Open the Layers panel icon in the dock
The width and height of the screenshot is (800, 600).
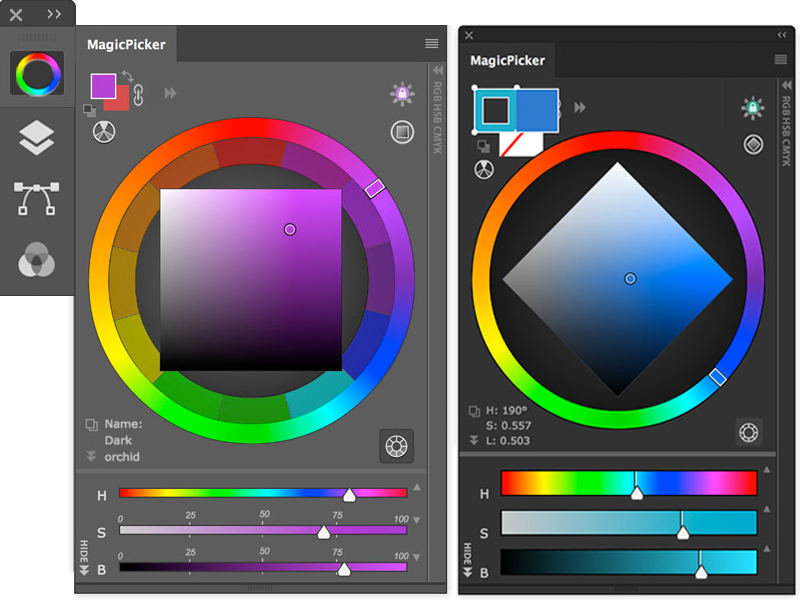[36, 138]
